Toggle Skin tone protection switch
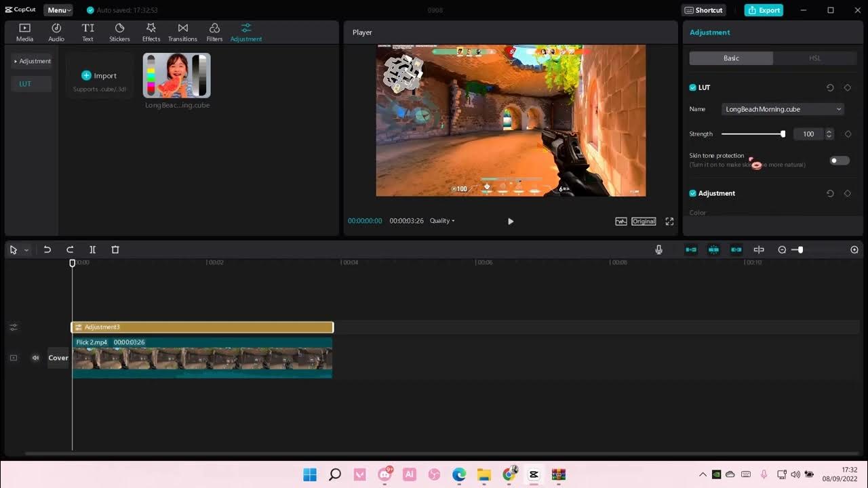Viewport: 868px width, 488px height. click(840, 161)
